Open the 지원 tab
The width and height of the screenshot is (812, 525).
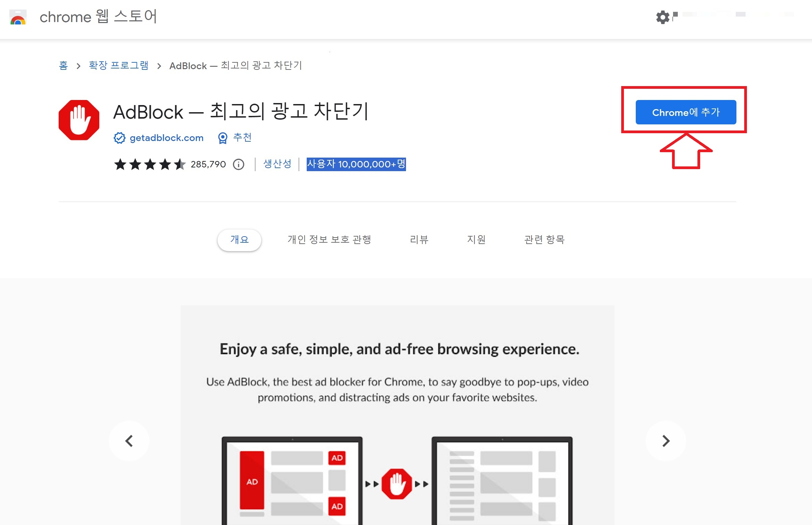pos(476,240)
